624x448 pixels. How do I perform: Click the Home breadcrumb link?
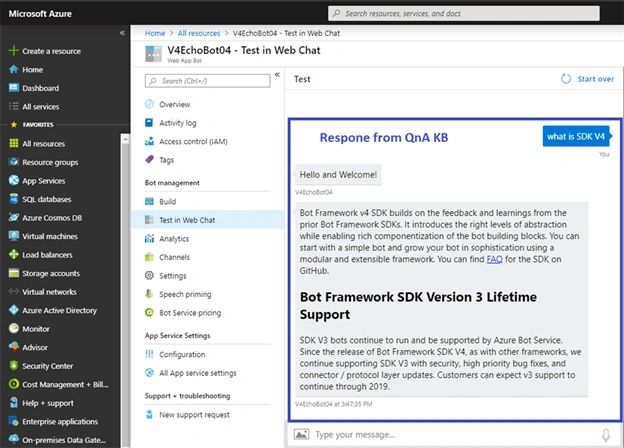(x=155, y=33)
